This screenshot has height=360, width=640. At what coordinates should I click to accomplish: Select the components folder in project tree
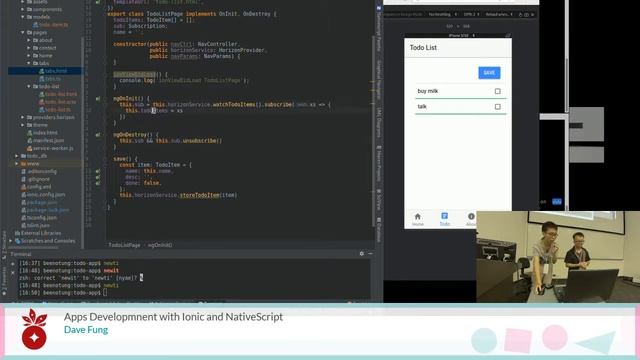click(44, 9)
